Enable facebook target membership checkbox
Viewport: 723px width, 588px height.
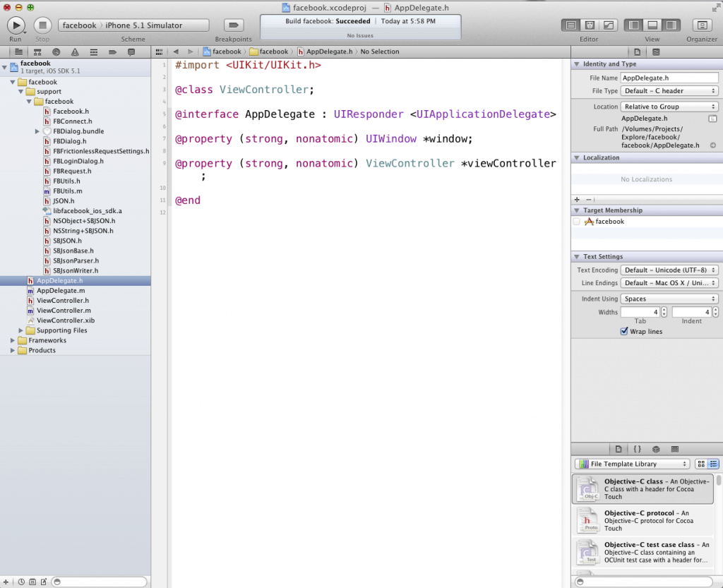577,222
